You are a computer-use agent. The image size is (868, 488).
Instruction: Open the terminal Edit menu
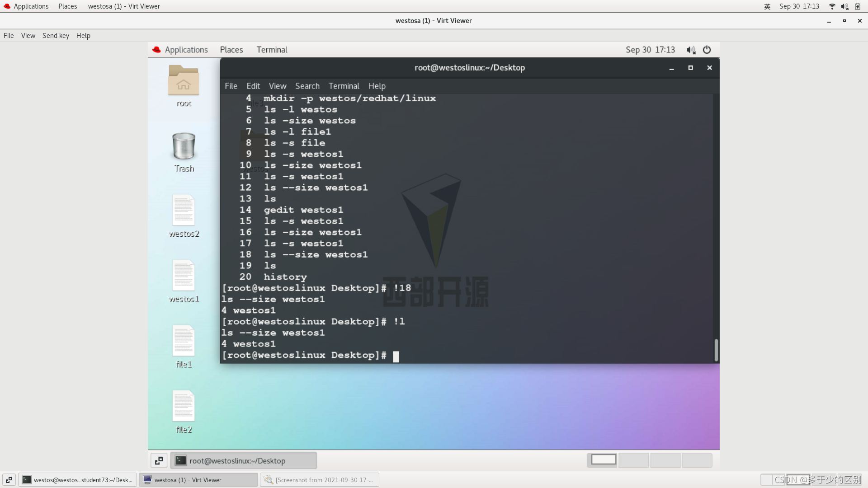[253, 86]
